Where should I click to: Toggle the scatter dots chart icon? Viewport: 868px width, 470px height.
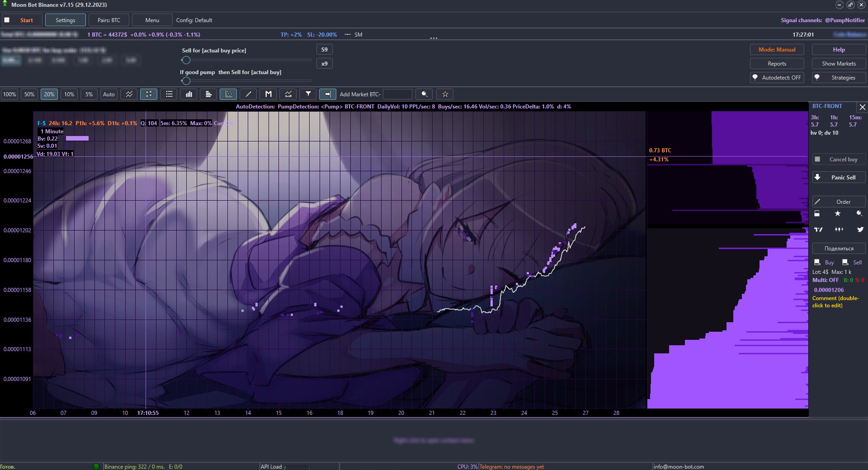228,94
